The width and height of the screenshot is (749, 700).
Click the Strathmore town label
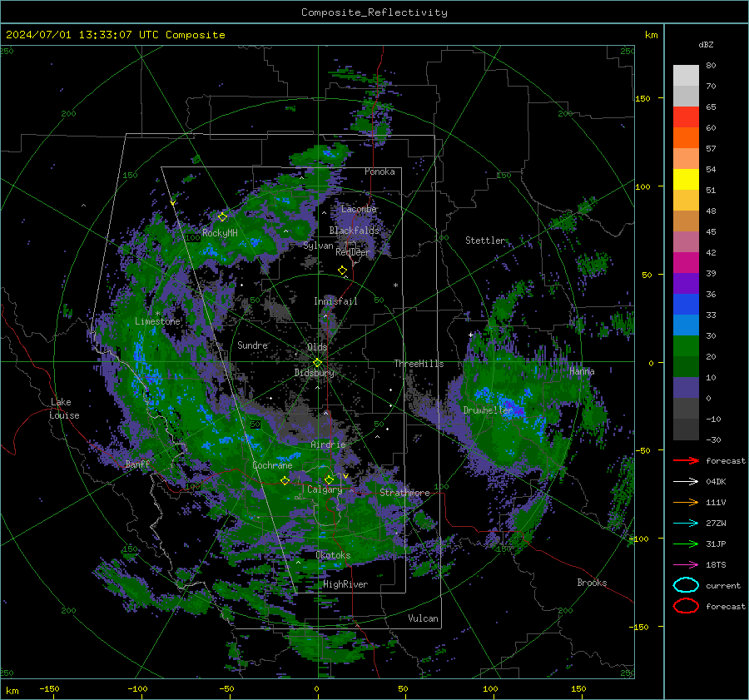pos(404,493)
